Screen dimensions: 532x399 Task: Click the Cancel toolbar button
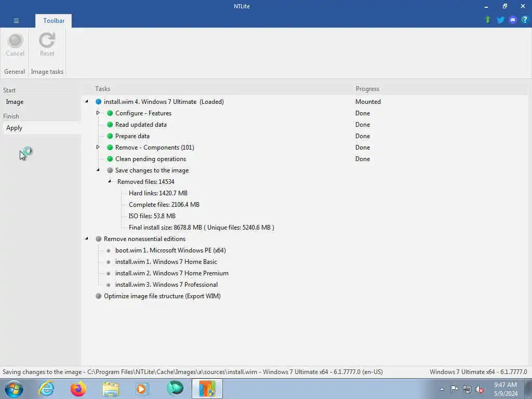click(15, 45)
